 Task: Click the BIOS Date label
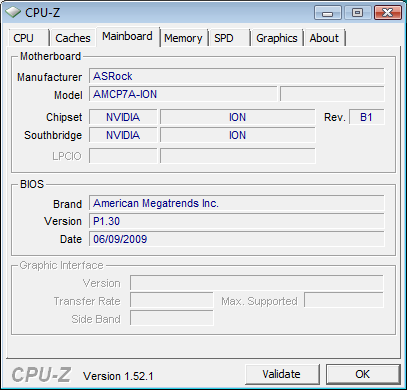[x=71, y=239]
